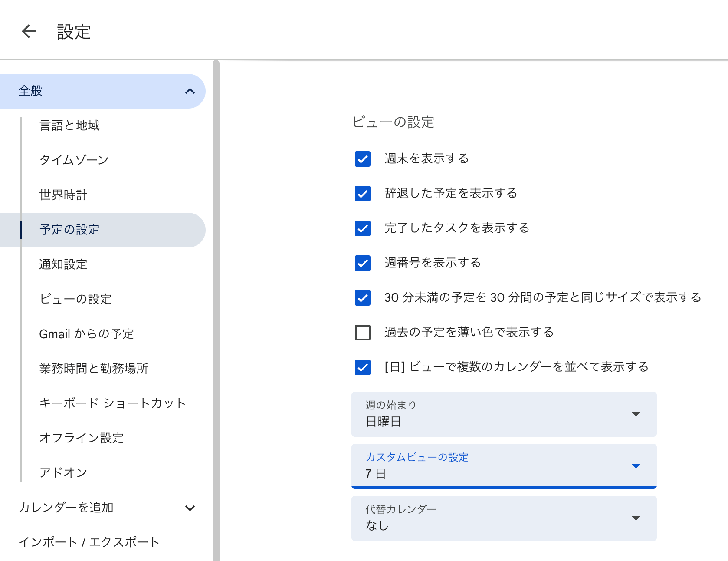Screen dimensions: 728x561
Task: Open インポート / エクスポート section
Action: [x=89, y=542]
